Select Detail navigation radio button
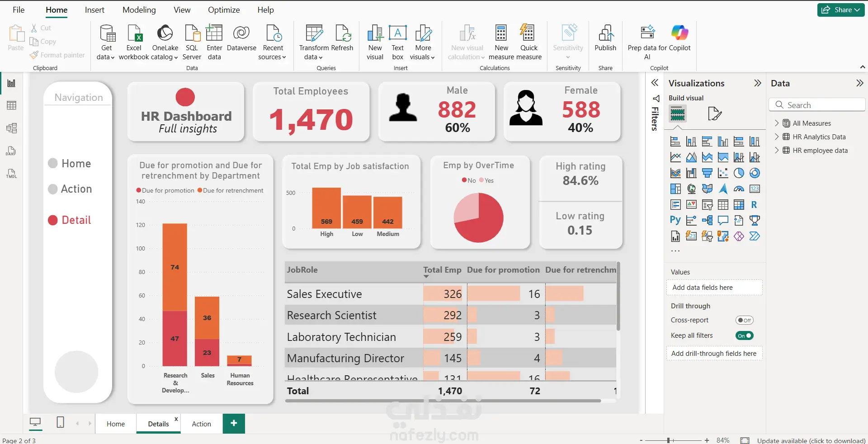868x444 pixels. pyautogui.click(x=53, y=220)
